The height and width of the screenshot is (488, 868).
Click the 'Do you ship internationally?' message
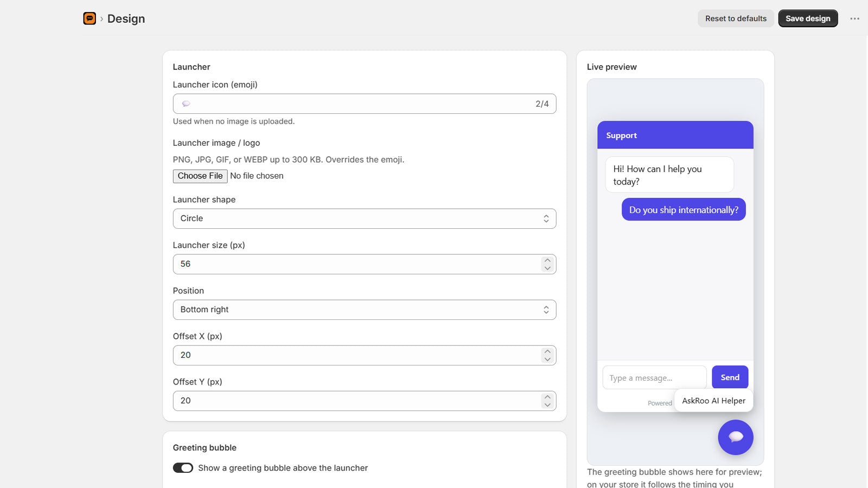pos(684,210)
